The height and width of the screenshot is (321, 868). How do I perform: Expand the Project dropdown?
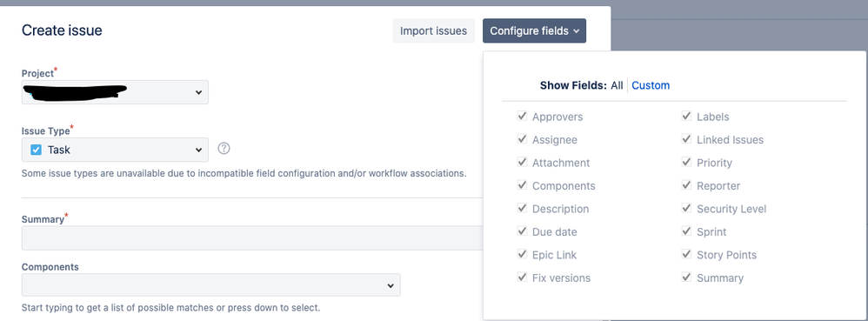pyautogui.click(x=115, y=92)
